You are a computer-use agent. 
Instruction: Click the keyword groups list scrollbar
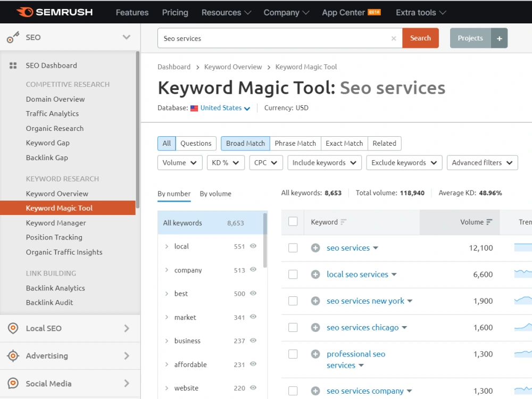pyautogui.click(x=265, y=240)
